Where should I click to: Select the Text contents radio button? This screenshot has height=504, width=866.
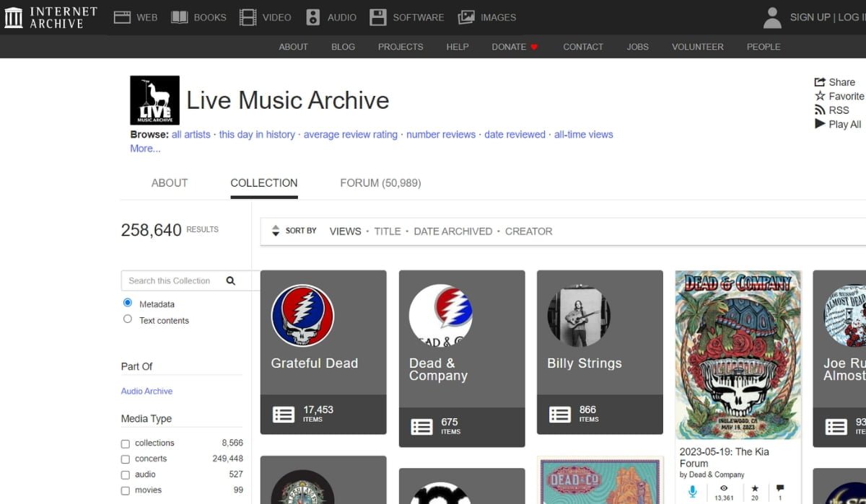coord(127,320)
